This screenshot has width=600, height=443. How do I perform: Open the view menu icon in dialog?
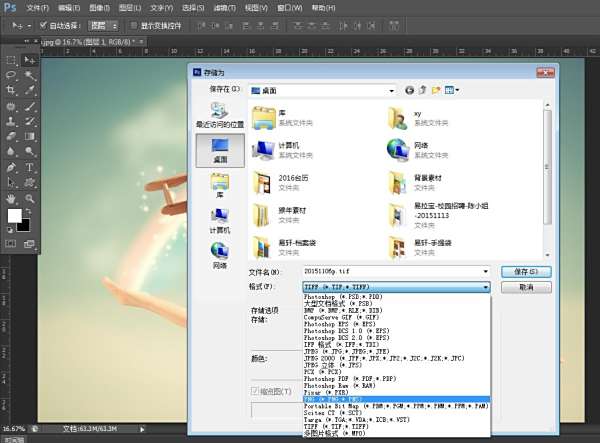(x=452, y=90)
